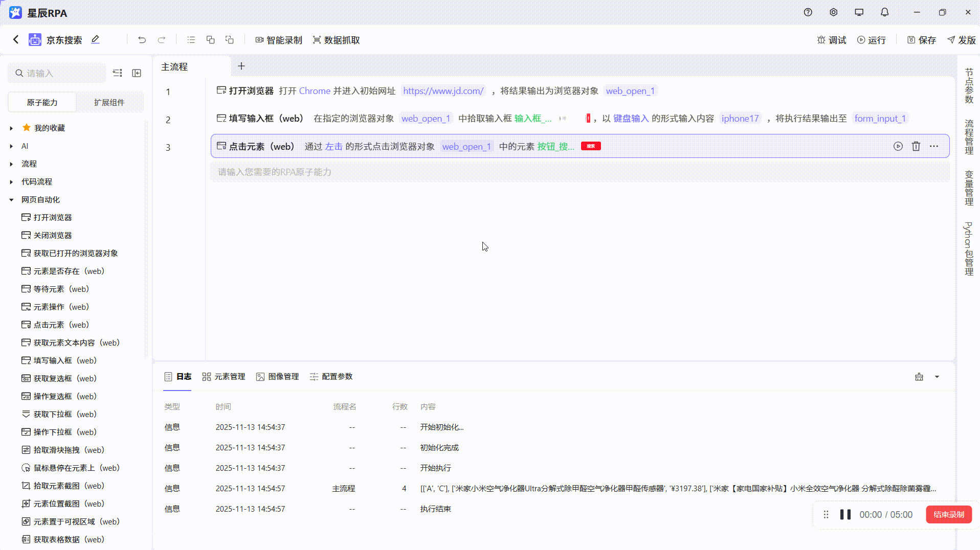Start smart recording with 智能录制
This screenshot has width=980, height=550.
point(278,39)
